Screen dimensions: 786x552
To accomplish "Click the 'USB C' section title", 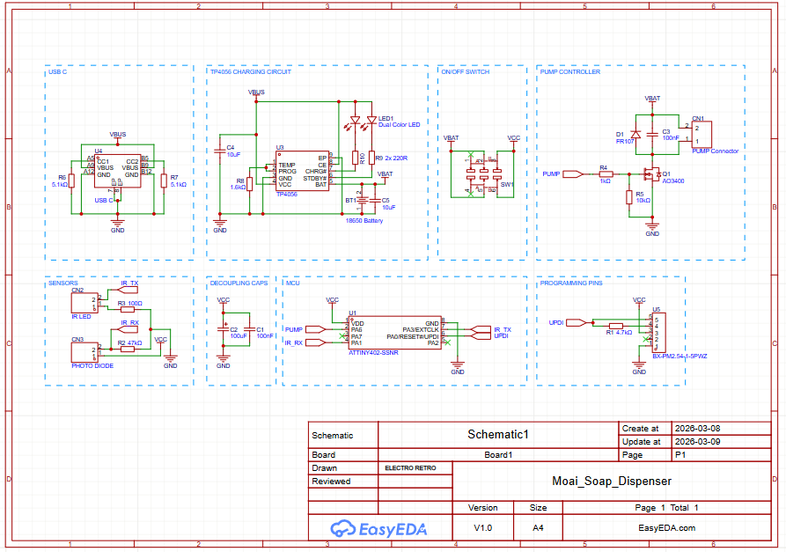I will pyautogui.click(x=57, y=72).
